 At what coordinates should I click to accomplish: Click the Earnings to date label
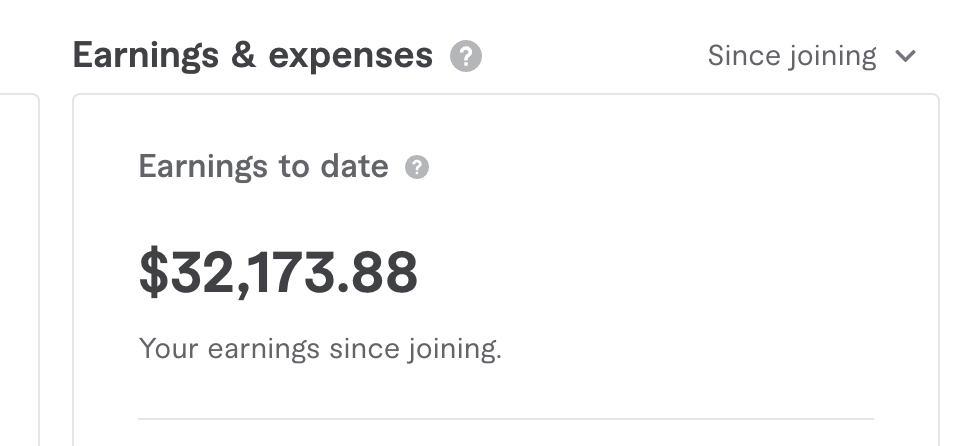(x=263, y=166)
